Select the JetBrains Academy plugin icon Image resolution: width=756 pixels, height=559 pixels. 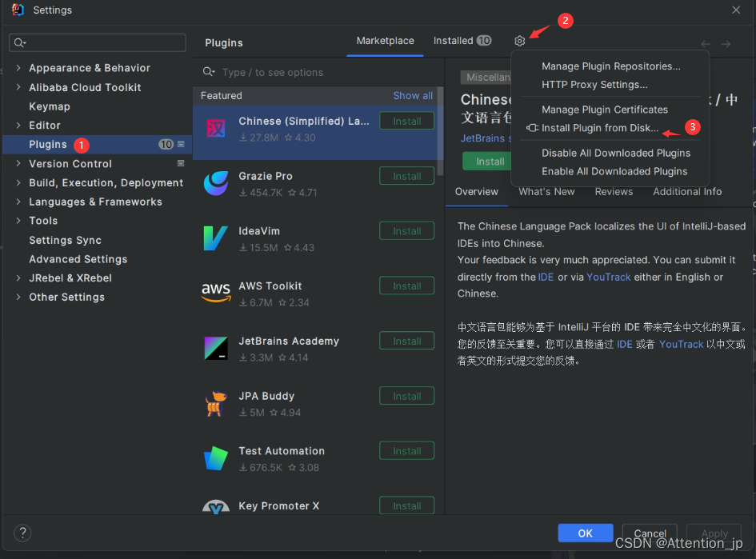216,348
